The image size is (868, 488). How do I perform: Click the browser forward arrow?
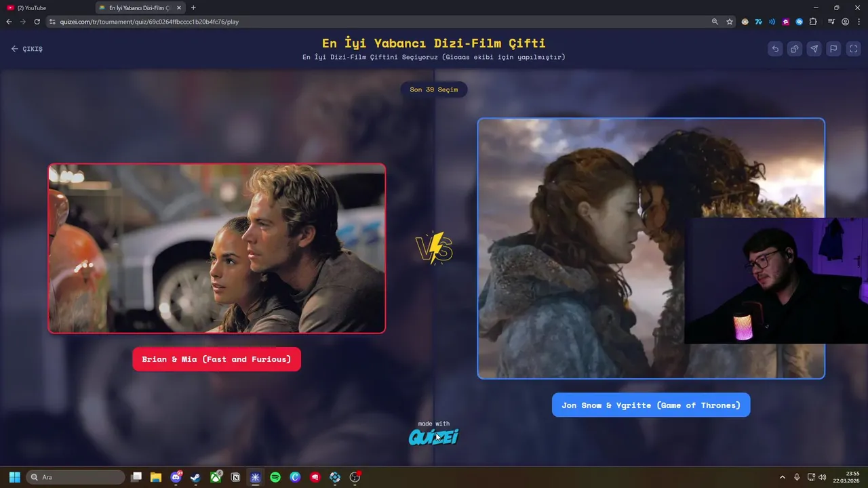click(x=23, y=22)
